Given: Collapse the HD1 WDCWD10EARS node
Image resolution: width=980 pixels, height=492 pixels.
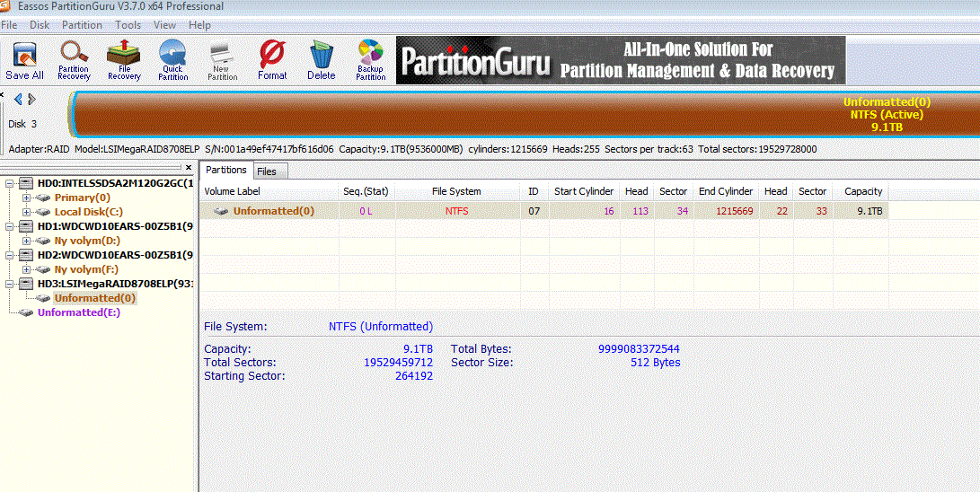Looking at the screenshot, I should pos(9,226).
